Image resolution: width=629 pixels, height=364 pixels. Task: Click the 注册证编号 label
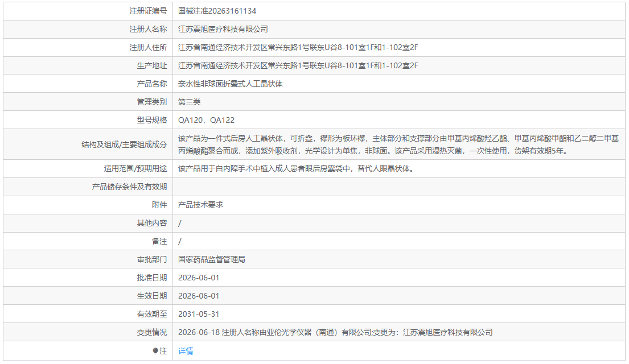pos(148,11)
